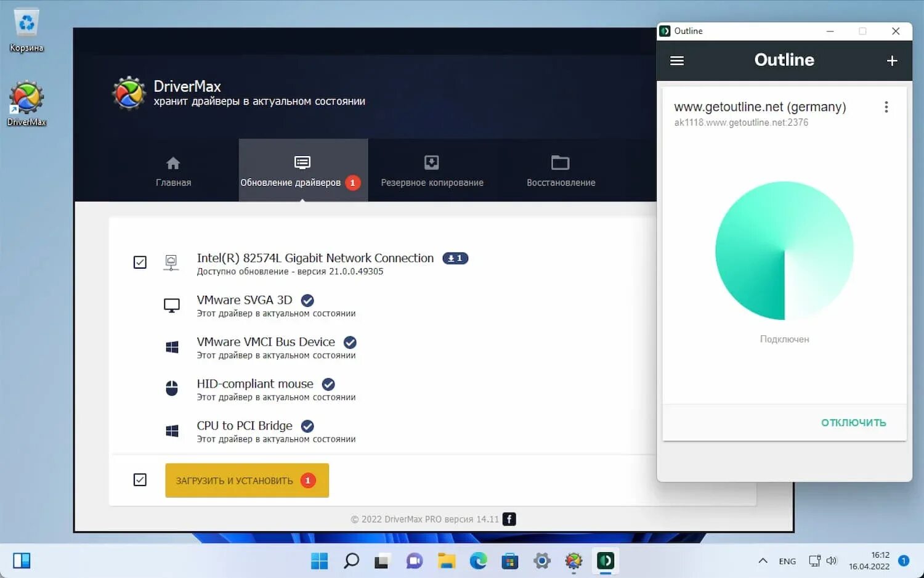
Task: Open the Facebook icon in the DriverMax footer
Action: click(x=509, y=519)
